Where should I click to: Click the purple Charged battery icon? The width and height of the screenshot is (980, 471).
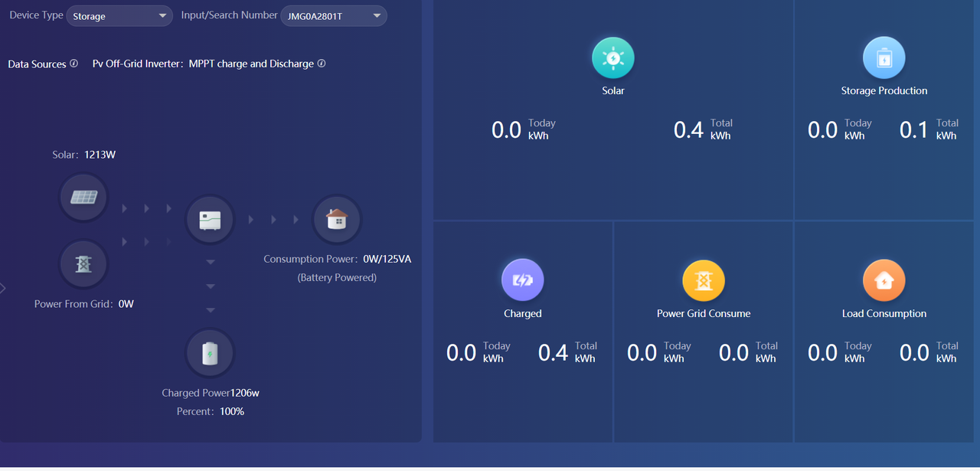(523, 280)
